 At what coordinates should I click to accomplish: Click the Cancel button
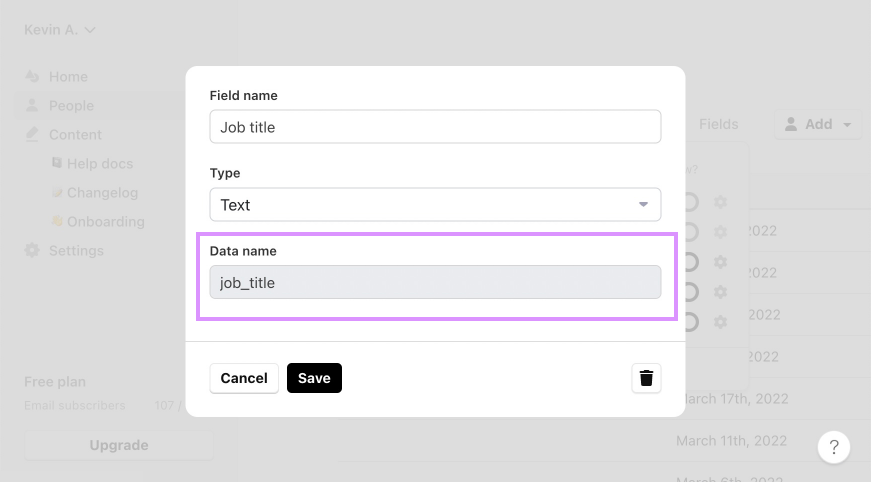click(244, 378)
